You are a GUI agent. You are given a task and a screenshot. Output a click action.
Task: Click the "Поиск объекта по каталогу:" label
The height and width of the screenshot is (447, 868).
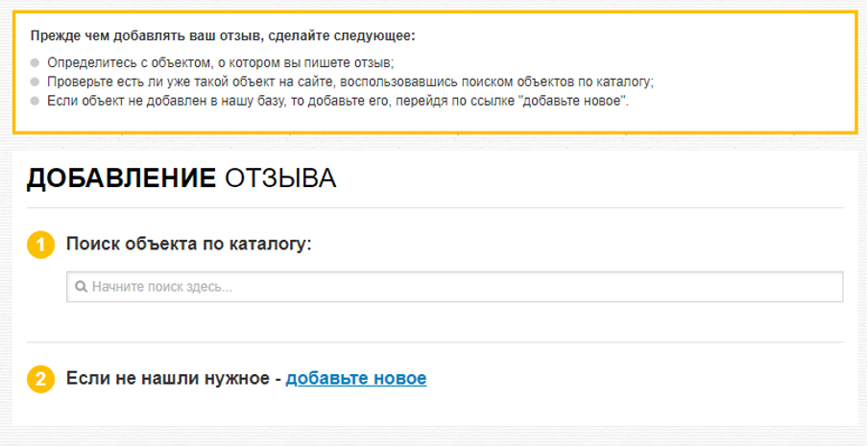189,244
